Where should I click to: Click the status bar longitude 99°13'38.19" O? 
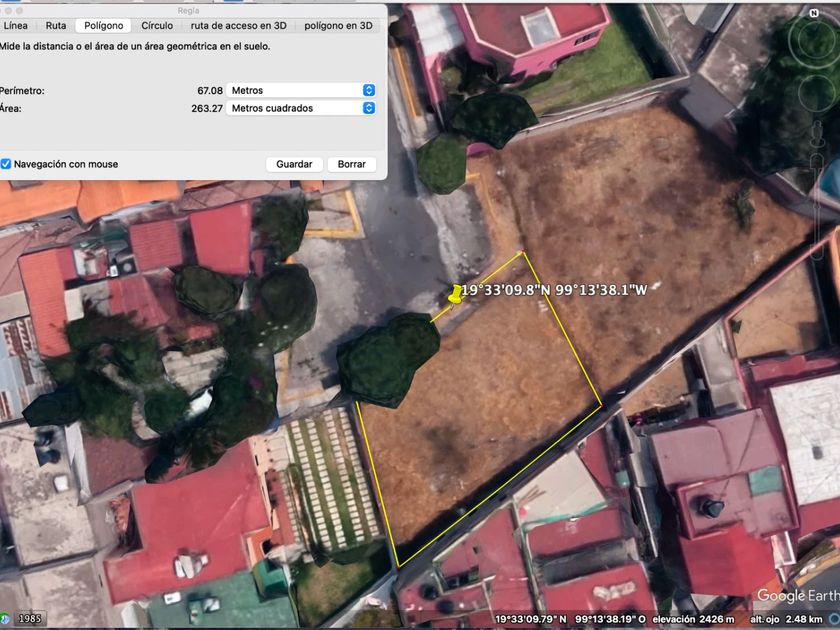(610, 619)
